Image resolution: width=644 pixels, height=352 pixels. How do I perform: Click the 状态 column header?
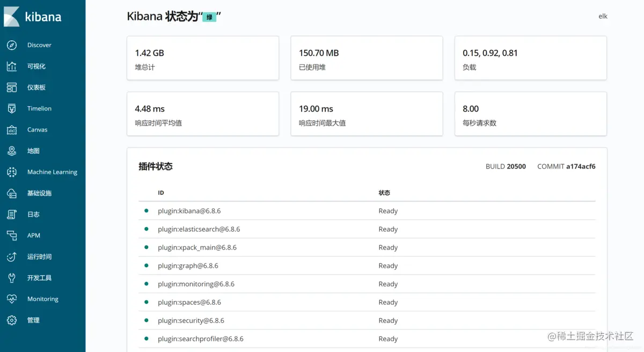click(384, 193)
